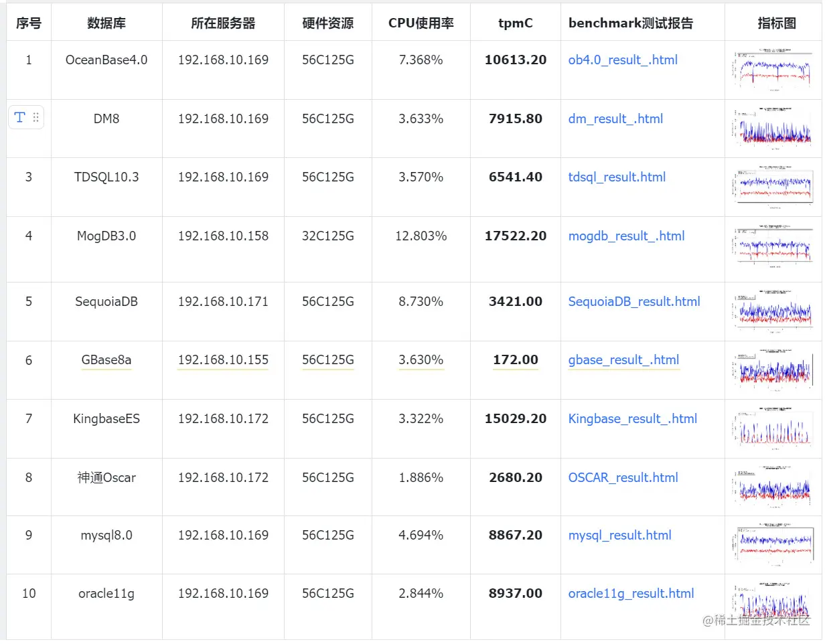Open the dm_result_.html report link
Screen dimensions: 827x644
pos(615,118)
